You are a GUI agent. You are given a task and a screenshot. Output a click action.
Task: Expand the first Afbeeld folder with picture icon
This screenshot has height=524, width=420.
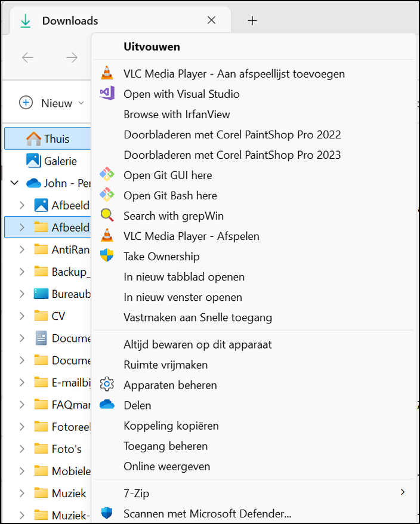point(22,205)
